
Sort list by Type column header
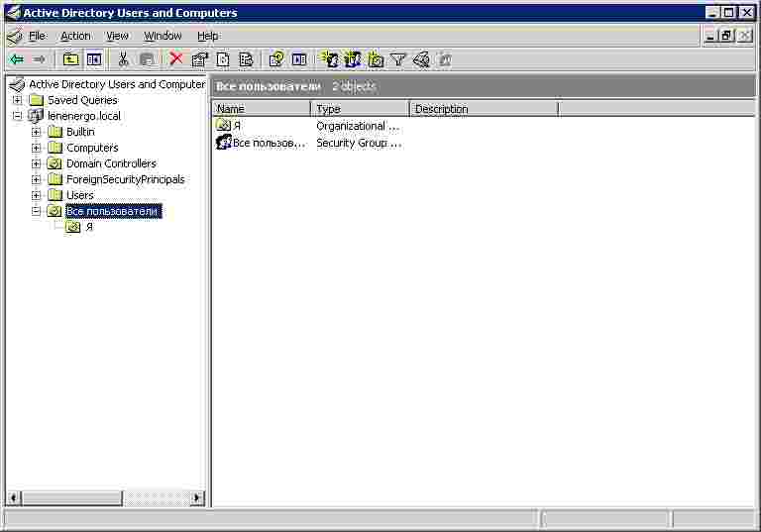pyautogui.click(x=360, y=109)
